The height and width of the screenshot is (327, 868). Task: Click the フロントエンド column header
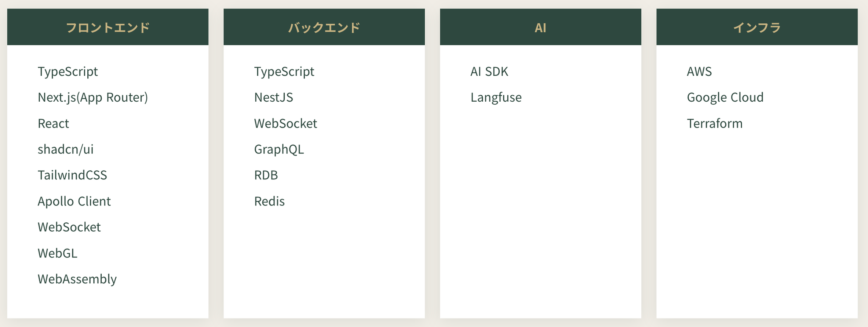pos(108,28)
